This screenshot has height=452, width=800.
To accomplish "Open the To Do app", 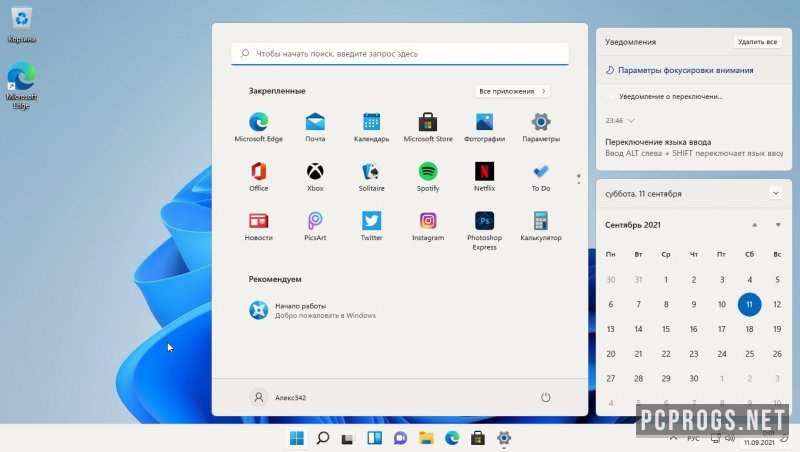I will 541,177.
